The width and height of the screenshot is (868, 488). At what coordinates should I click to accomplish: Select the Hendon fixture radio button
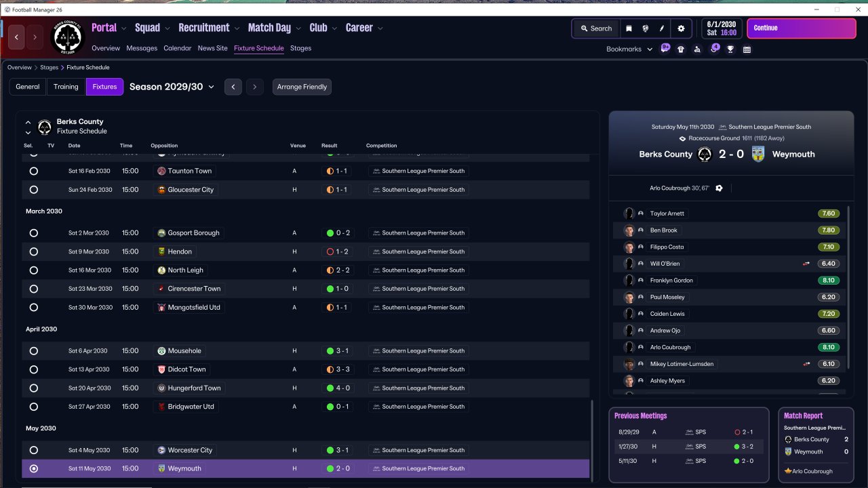click(x=34, y=251)
